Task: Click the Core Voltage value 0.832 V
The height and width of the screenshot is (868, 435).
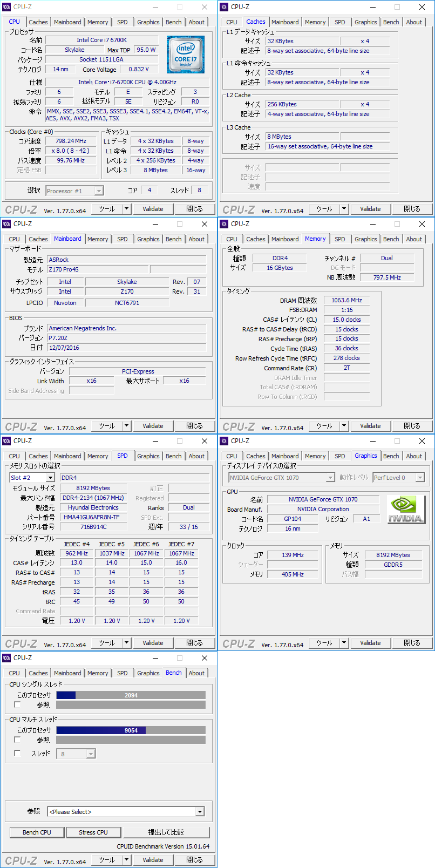Action: [x=139, y=69]
